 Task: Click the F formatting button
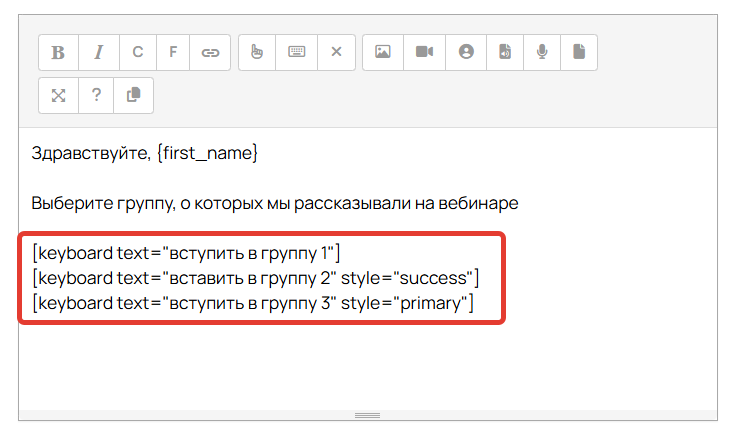pos(173,52)
